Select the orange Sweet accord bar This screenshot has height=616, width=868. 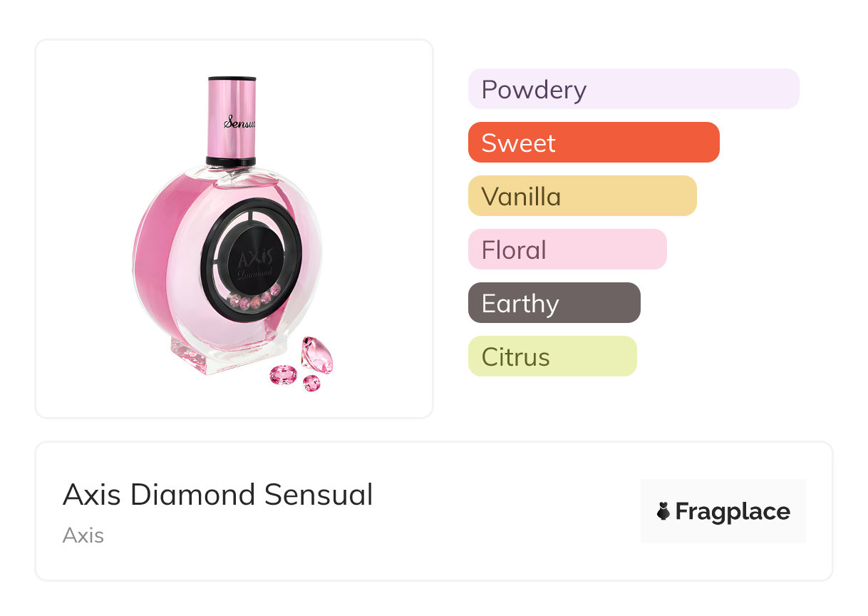(x=593, y=143)
